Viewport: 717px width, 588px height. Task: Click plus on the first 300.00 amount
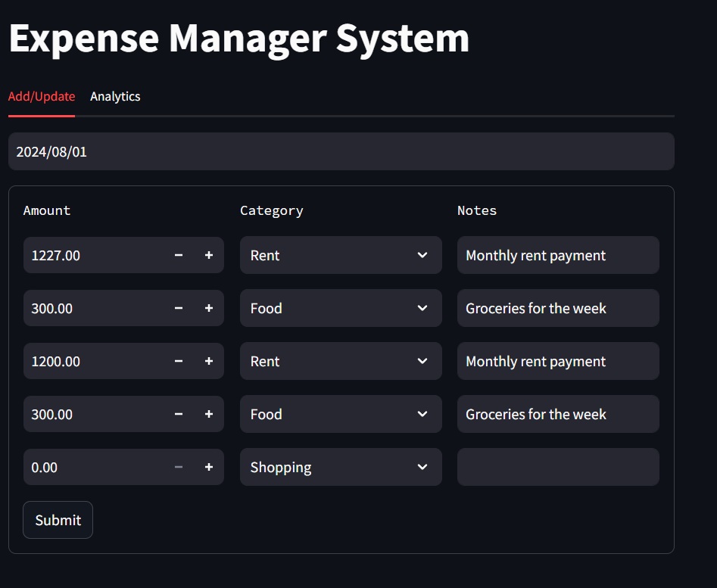(x=208, y=308)
